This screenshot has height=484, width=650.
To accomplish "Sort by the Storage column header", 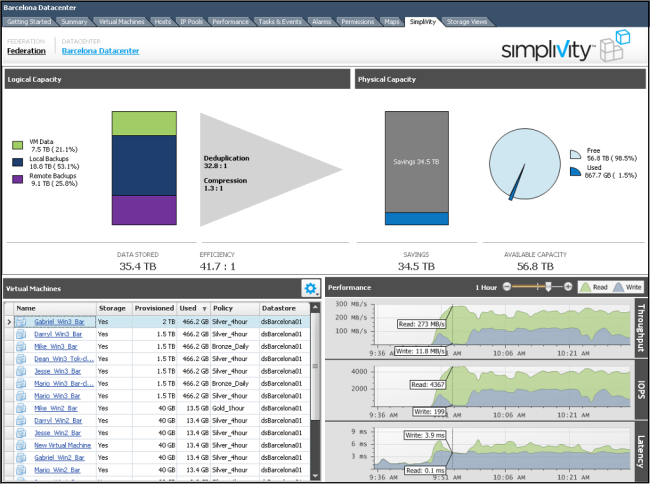I will (114, 308).
